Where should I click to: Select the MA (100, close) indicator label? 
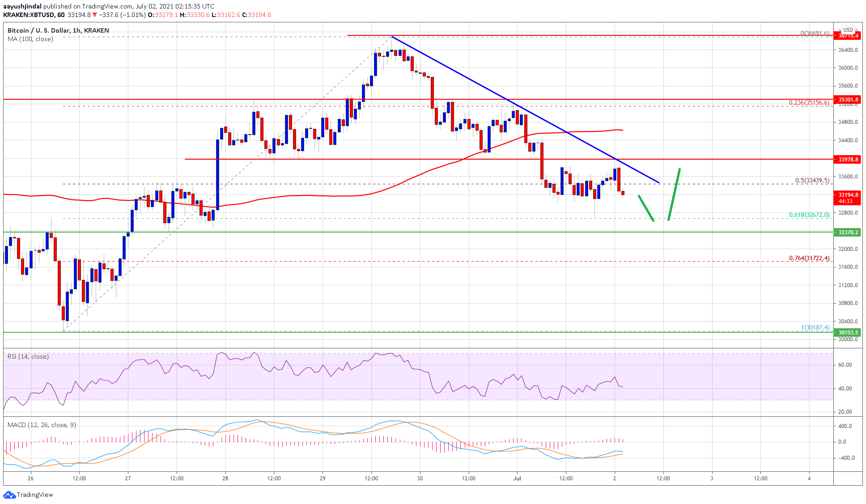[x=30, y=39]
